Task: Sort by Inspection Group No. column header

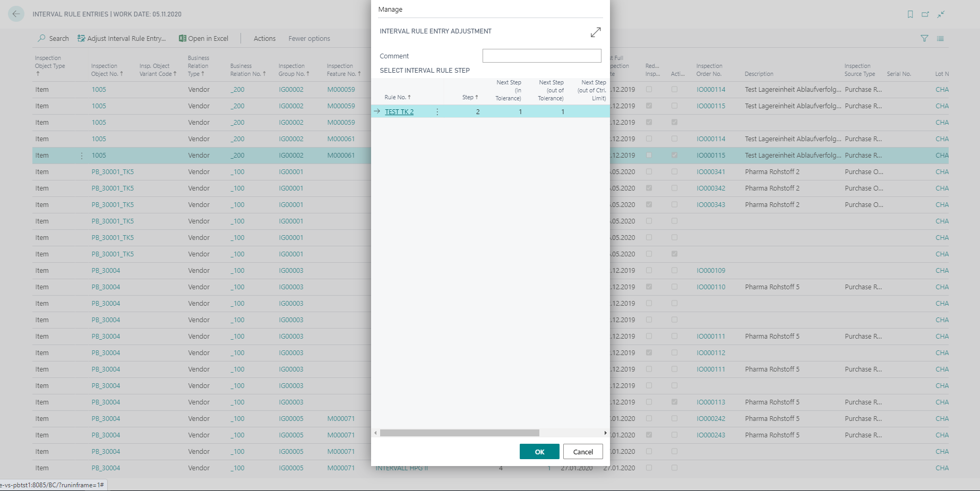Action: 294,70
